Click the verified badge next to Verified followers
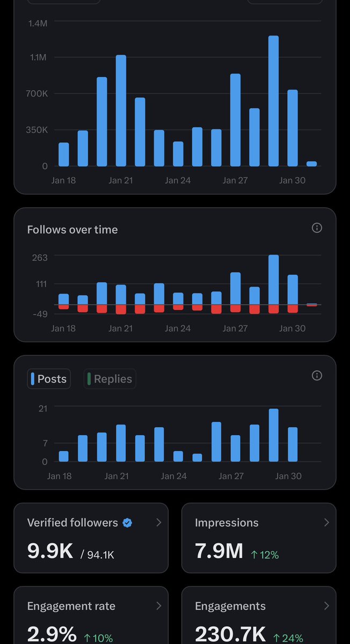This screenshot has height=644, width=350. point(127,523)
